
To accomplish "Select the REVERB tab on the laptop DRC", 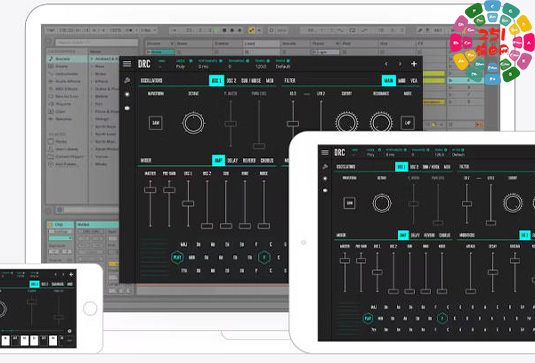I will click(249, 160).
